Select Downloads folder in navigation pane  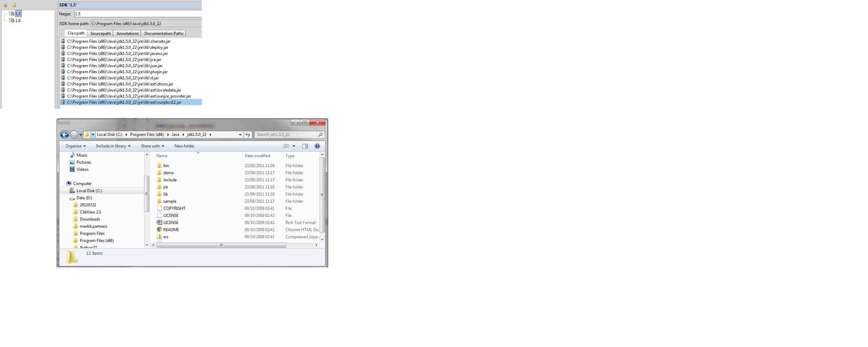click(x=87, y=219)
